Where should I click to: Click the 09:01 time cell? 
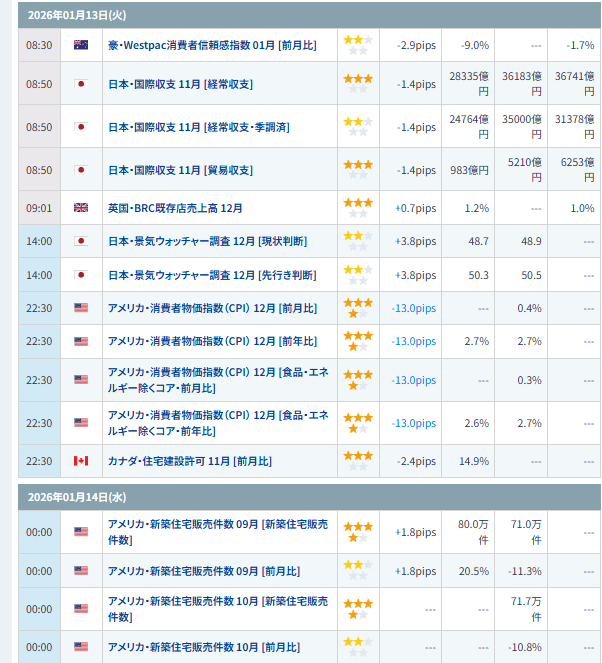point(39,208)
